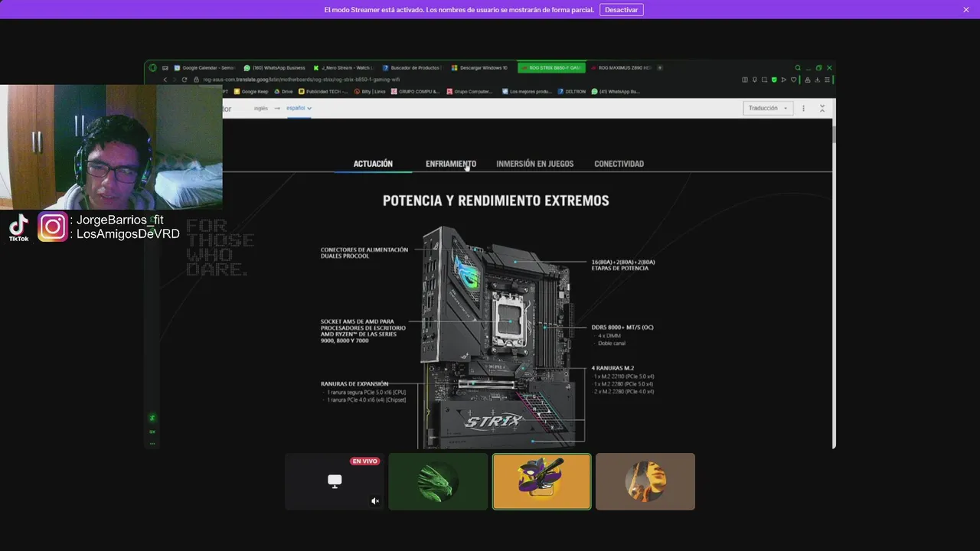This screenshot has height=551, width=980.
Task: Select the brown-tile avatar participant
Action: click(x=645, y=481)
